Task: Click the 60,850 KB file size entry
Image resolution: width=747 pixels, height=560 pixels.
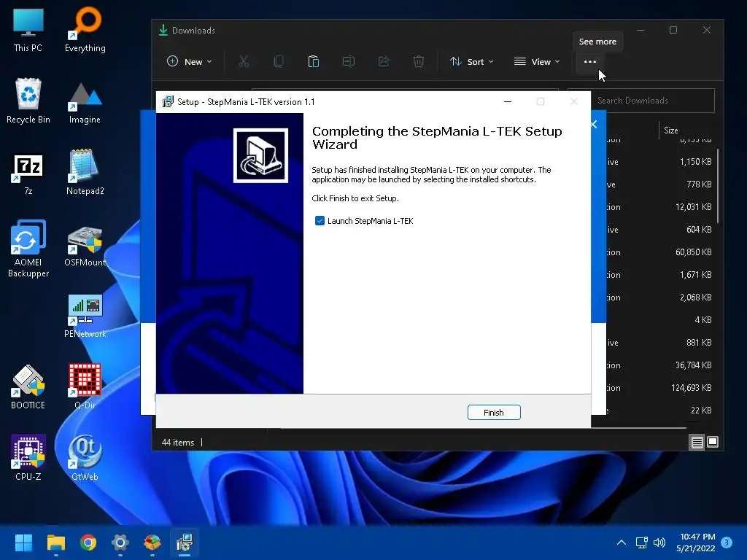Action: [693, 252]
